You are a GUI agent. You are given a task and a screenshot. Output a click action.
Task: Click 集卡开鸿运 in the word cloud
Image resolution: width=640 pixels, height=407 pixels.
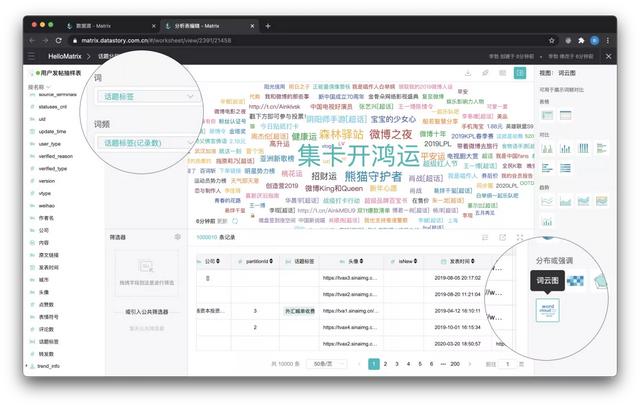pyautogui.click(x=358, y=156)
